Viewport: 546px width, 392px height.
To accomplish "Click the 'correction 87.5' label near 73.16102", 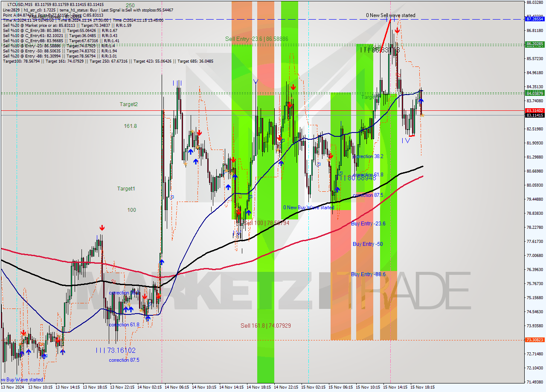I will click(x=124, y=360).
